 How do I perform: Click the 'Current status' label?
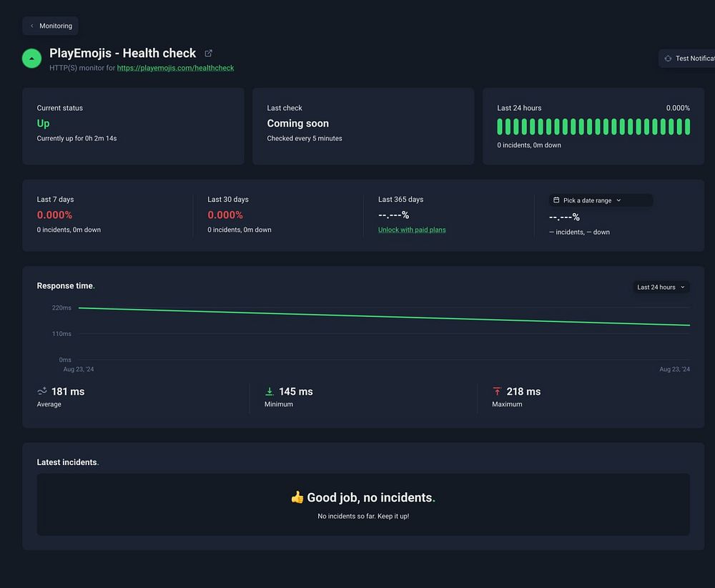click(60, 108)
